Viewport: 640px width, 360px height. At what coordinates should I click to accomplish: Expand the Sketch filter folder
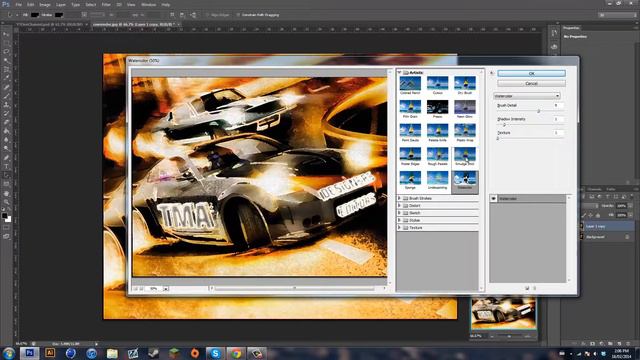pyautogui.click(x=400, y=213)
